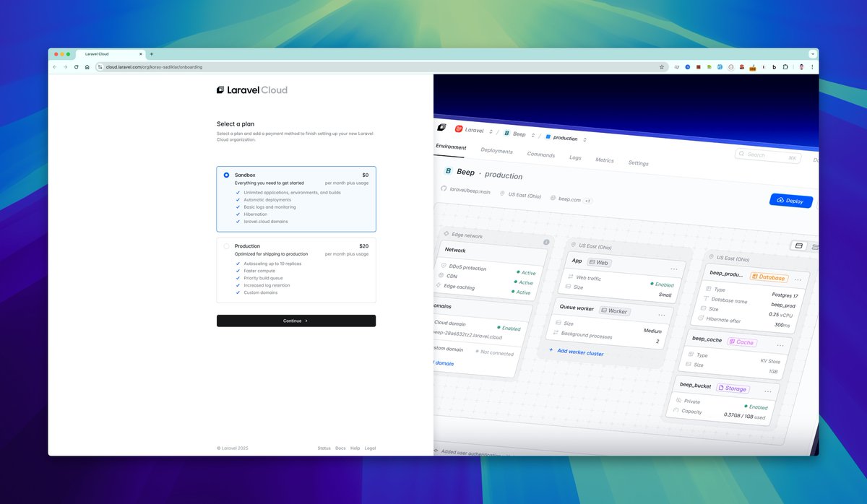
Task: Click the Web badge on App card
Action: (598, 263)
